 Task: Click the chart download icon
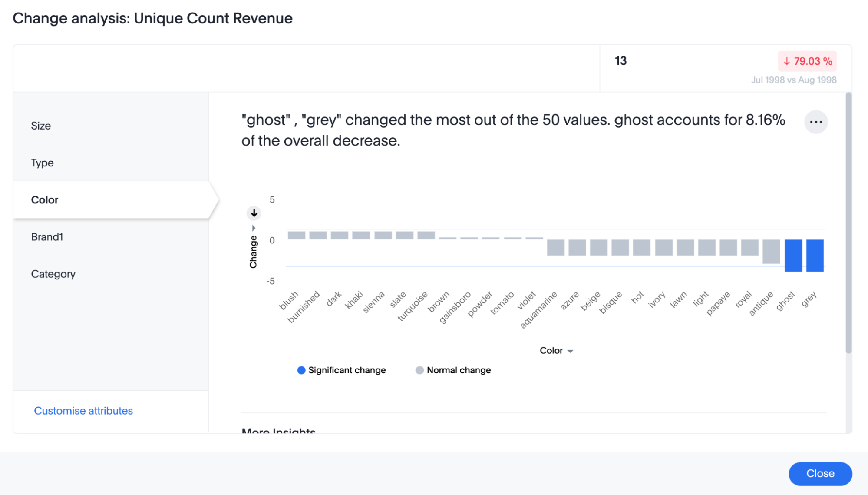tap(254, 213)
